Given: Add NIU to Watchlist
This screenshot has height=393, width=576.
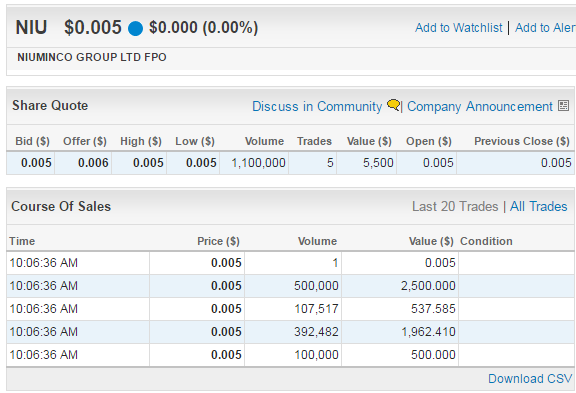Looking at the screenshot, I should pyautogui.click(x=458, y=28).
